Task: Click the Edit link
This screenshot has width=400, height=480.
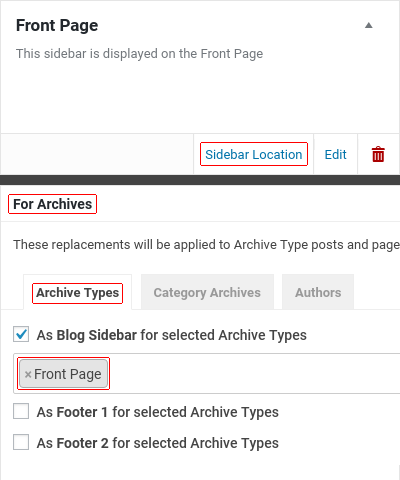Action: coord(335,154)
